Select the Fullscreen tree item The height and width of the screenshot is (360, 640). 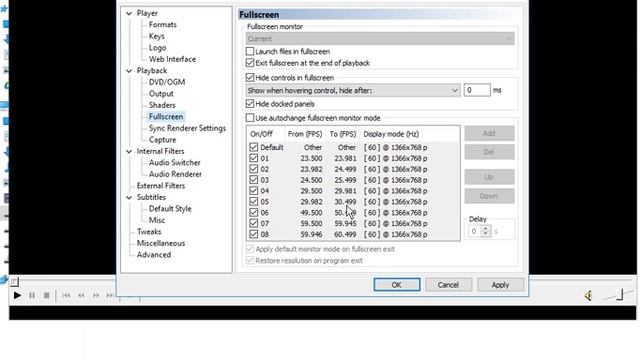coord(166,116)
